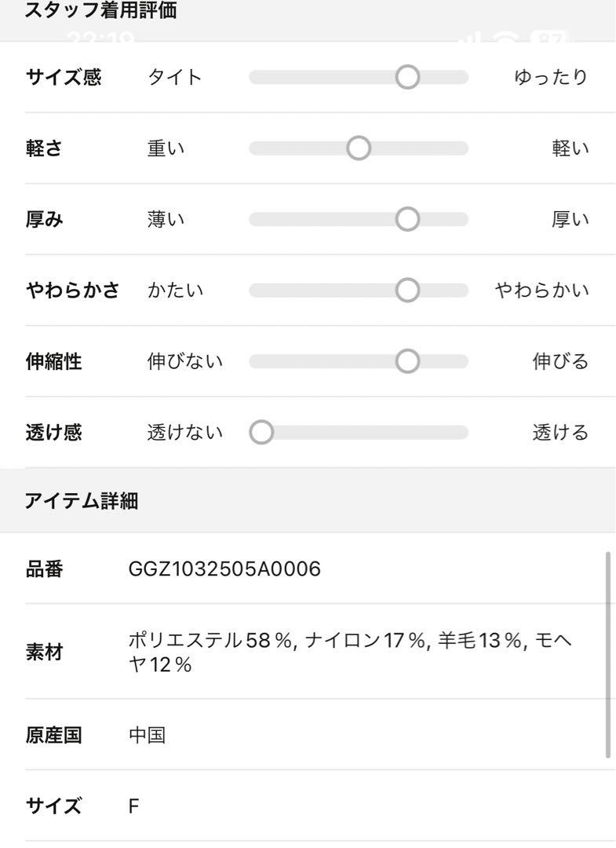This screenshot has width=616, height=848.
Task: Click the 重い label
Action: (166, 148)
